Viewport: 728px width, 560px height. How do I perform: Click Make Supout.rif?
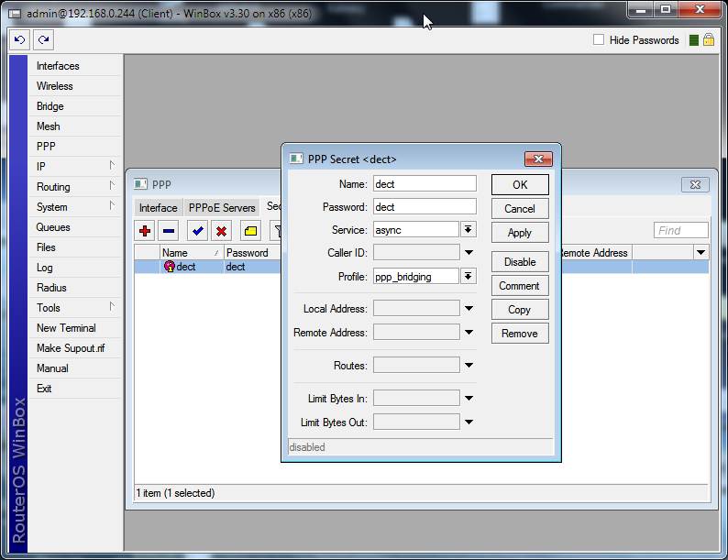click(x=71, y=348)
